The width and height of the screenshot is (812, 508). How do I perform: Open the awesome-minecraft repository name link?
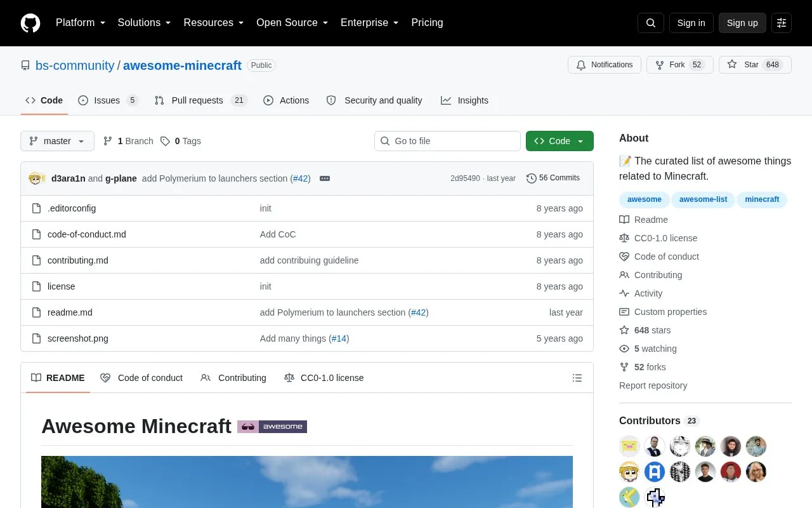pyautogui.click(x=182, y=65)
